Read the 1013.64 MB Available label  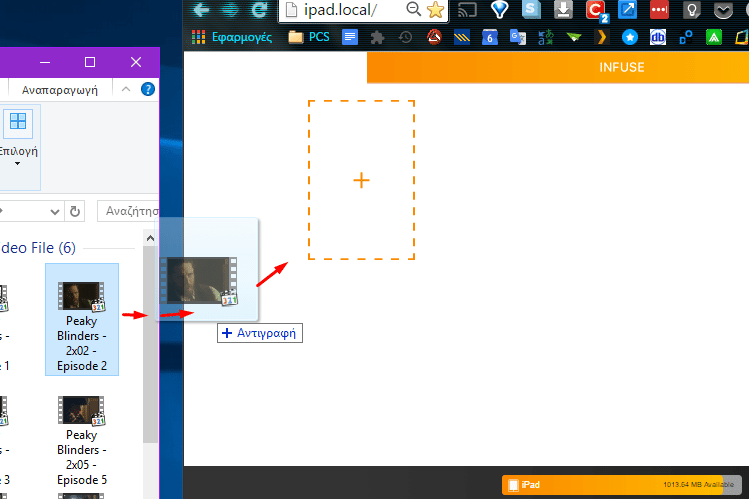698,485
